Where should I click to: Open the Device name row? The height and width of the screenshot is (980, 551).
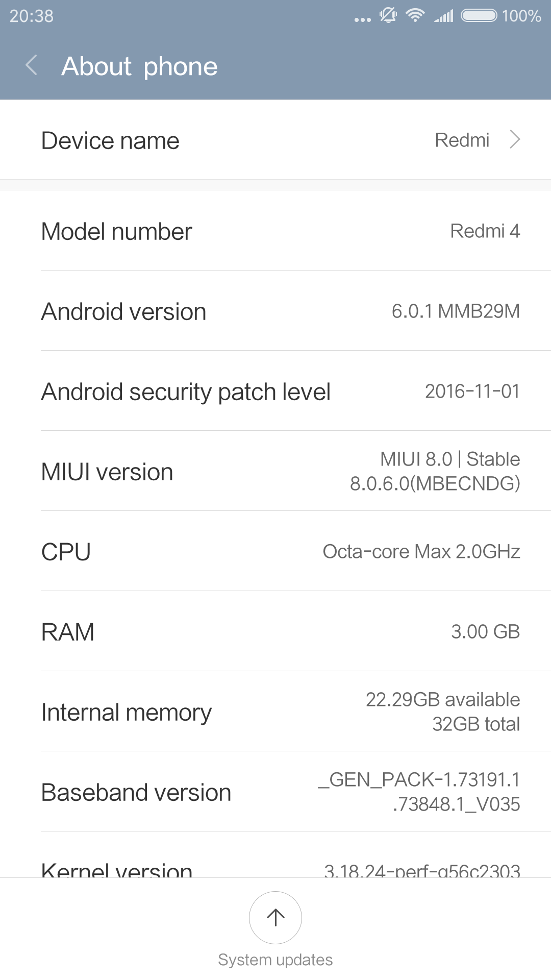275,140
